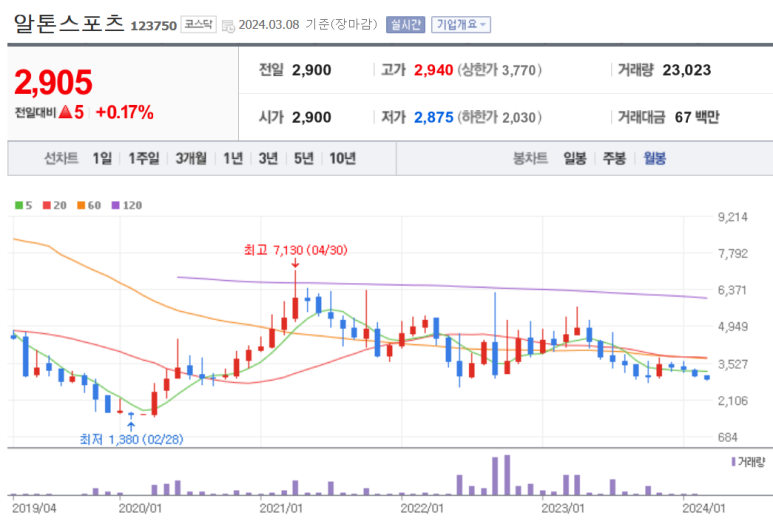
Task: Click the 전일 value 2,900
Action: (x=312, y=70)
